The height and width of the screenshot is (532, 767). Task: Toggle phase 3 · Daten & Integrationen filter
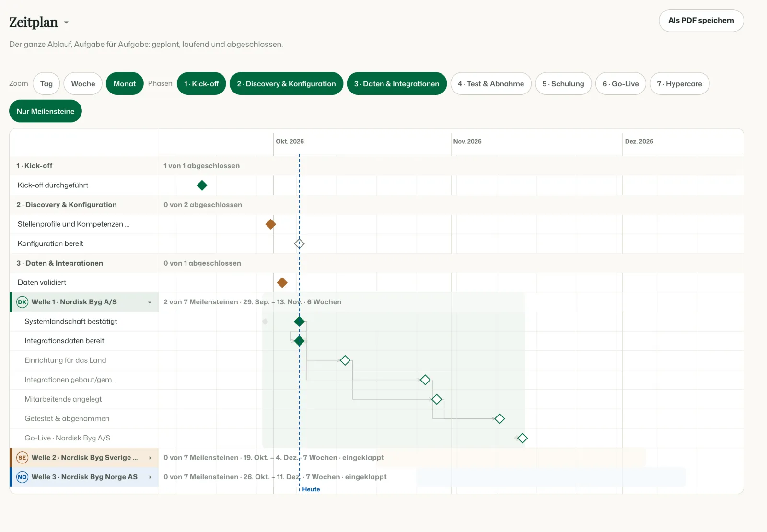tap(396, 84)
